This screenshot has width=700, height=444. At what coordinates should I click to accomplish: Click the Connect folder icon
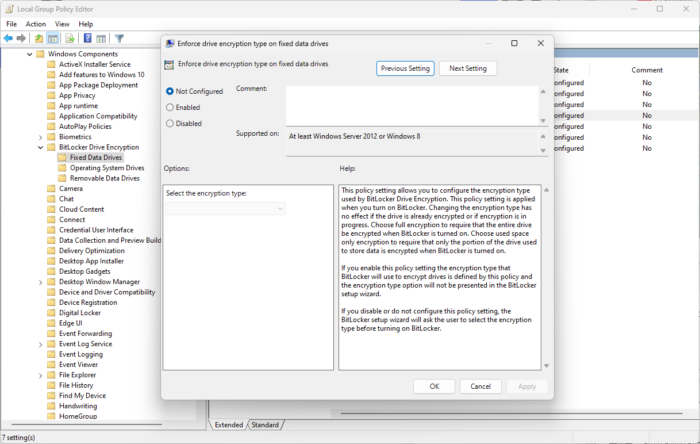[51, 220]
